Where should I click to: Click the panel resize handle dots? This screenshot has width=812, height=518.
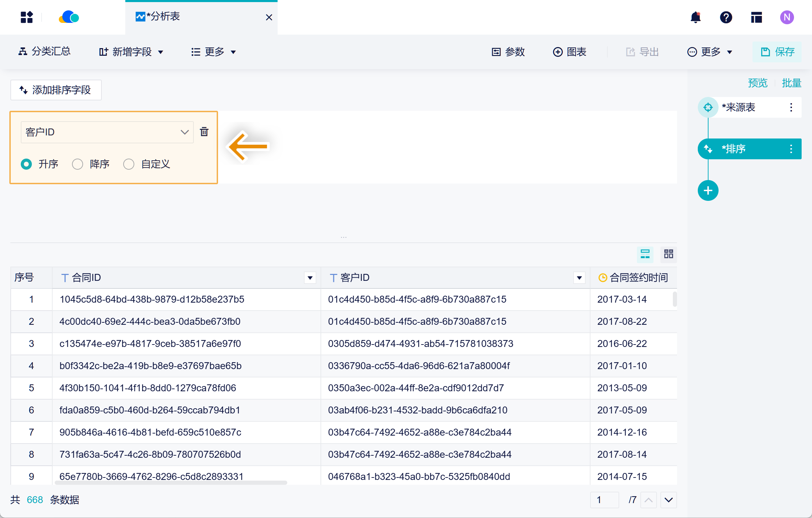pyautogui.click(x=344, y=238)
